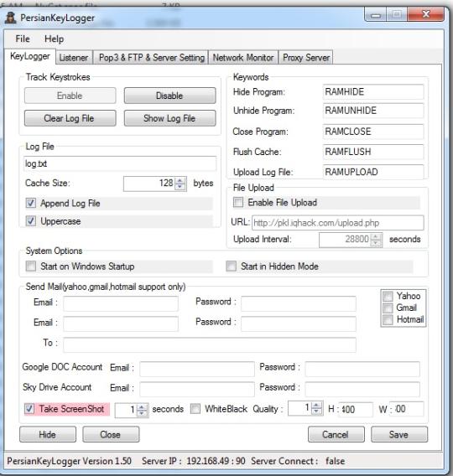The image size is (453, 476).
Task: Close the PersianKeyLogger window with the X
Action: (425, 14)
